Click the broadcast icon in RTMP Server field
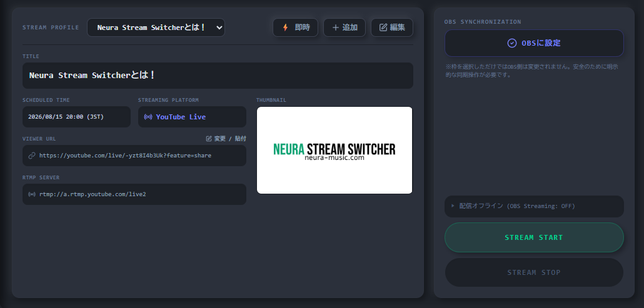The image size is (644, 308). point(32,194)
